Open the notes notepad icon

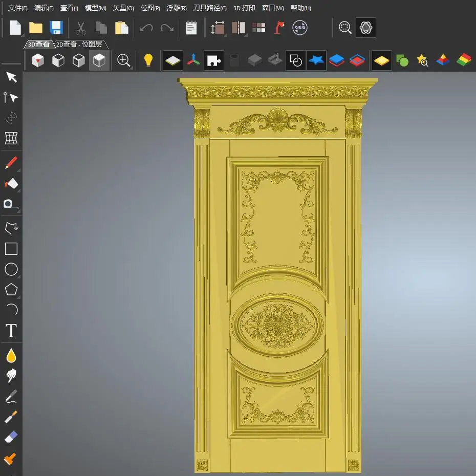191,28
